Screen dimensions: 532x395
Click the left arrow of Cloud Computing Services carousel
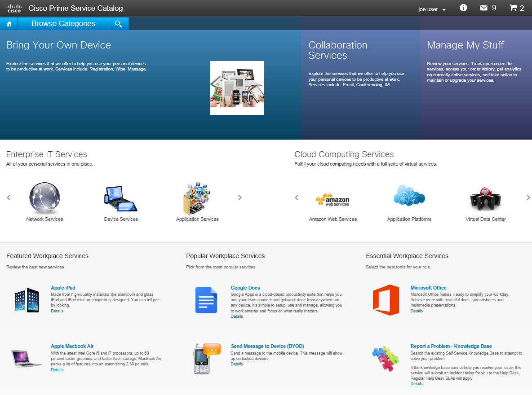click(x=296, y=197)
